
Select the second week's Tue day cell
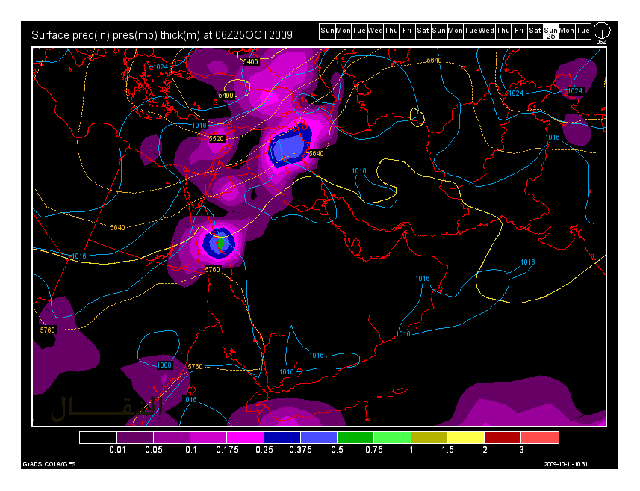tap(471, 31)
